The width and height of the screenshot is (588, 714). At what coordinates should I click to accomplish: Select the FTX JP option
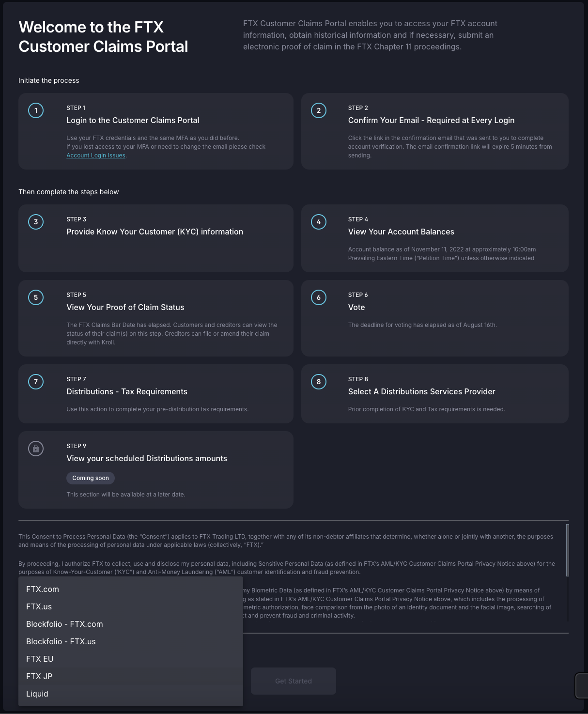pyautogui.click(x=39, y=676)
